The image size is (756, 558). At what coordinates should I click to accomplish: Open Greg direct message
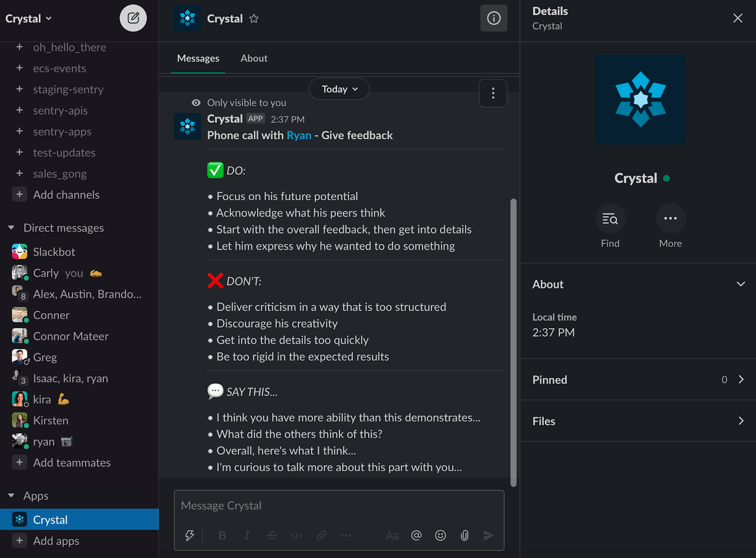tap(79, 357)
